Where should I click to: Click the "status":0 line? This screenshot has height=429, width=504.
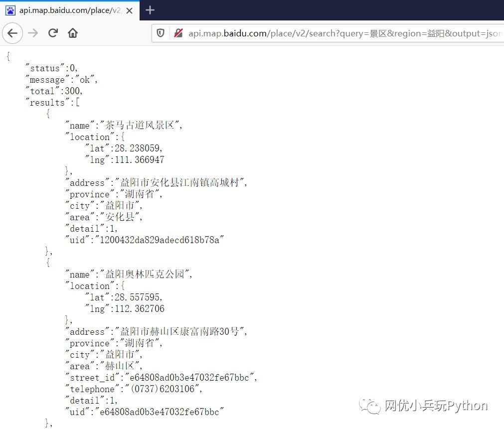(x=51, y=68)
